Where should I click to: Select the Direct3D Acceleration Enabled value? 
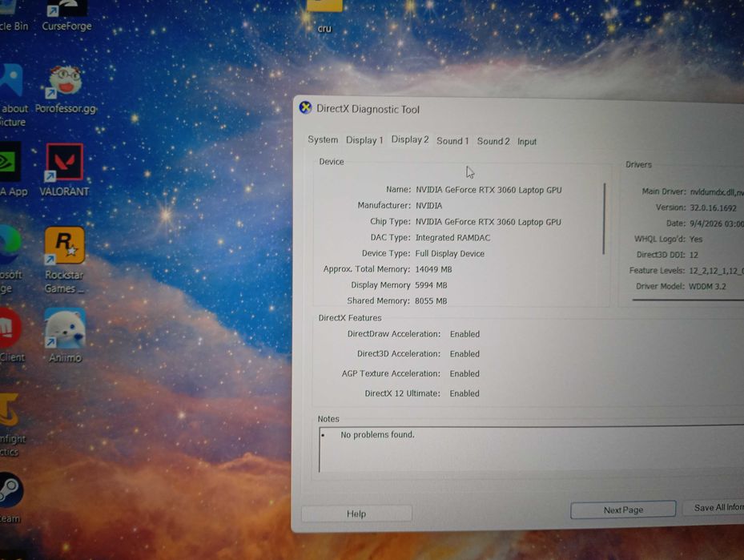click(464, 354)
